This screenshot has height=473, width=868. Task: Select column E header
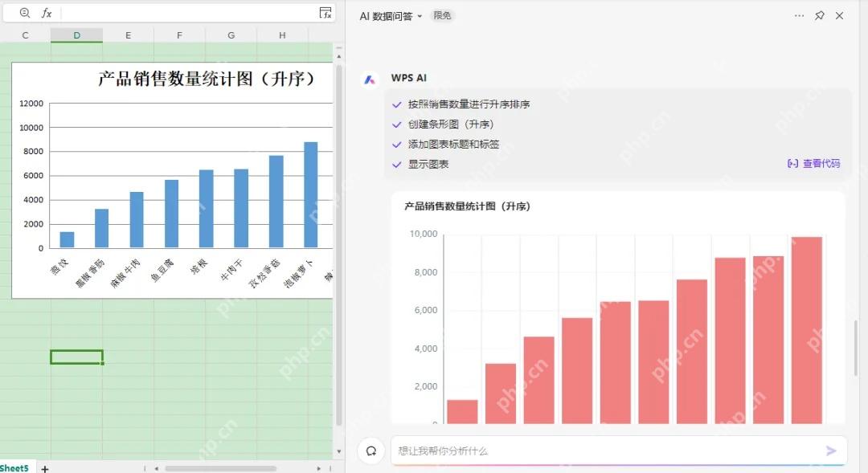pos(128,35)
